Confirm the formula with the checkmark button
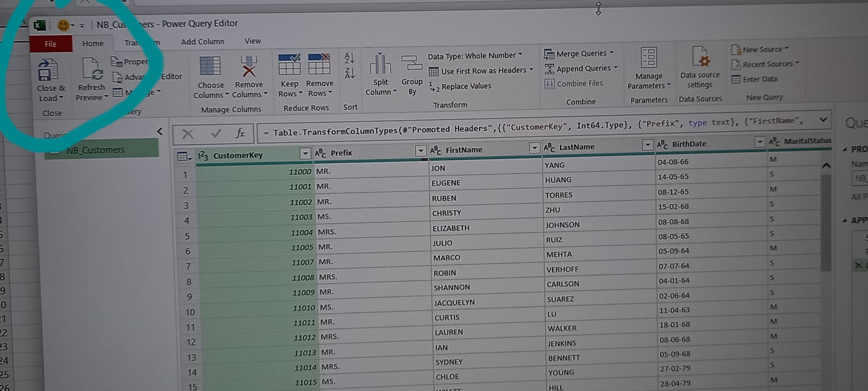 click(x=216, y=134)
